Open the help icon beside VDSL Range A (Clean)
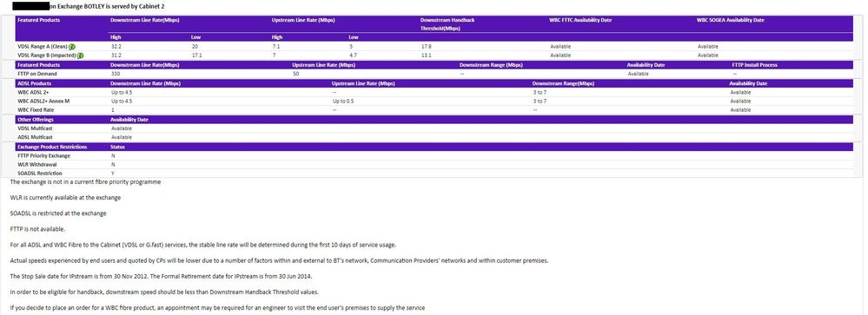 click(x=72, y=47)
